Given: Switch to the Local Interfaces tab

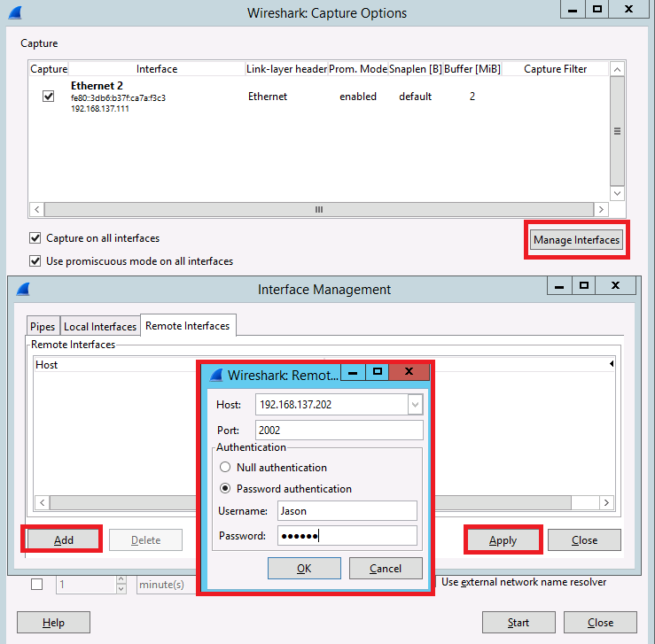Looking at the screenshot, I should [100, 326].
